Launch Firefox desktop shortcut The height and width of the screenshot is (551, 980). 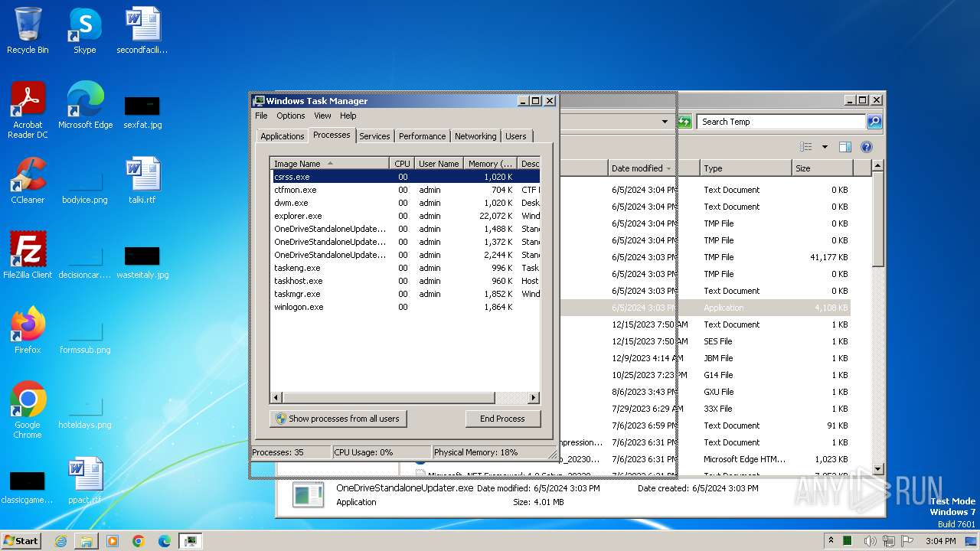[28, 331]
